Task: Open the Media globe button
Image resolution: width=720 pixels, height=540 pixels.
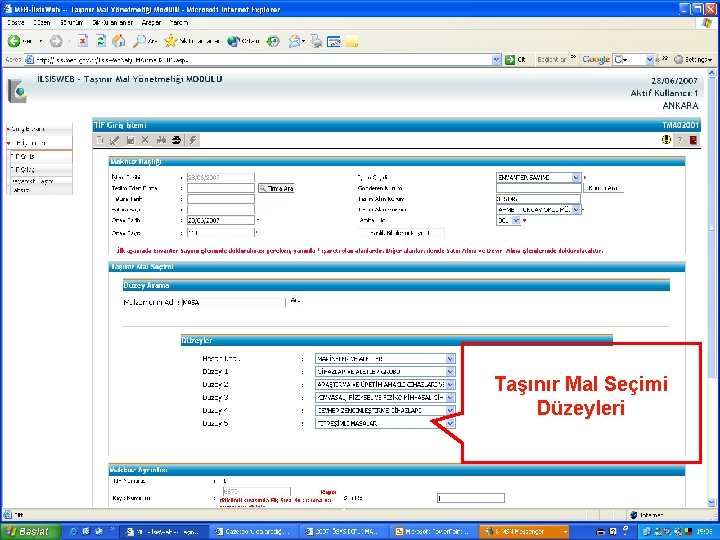Action: point(233,41)
